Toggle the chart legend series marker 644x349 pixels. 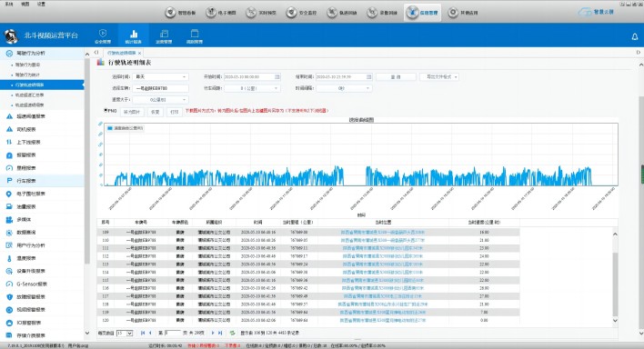pos(110,128)
